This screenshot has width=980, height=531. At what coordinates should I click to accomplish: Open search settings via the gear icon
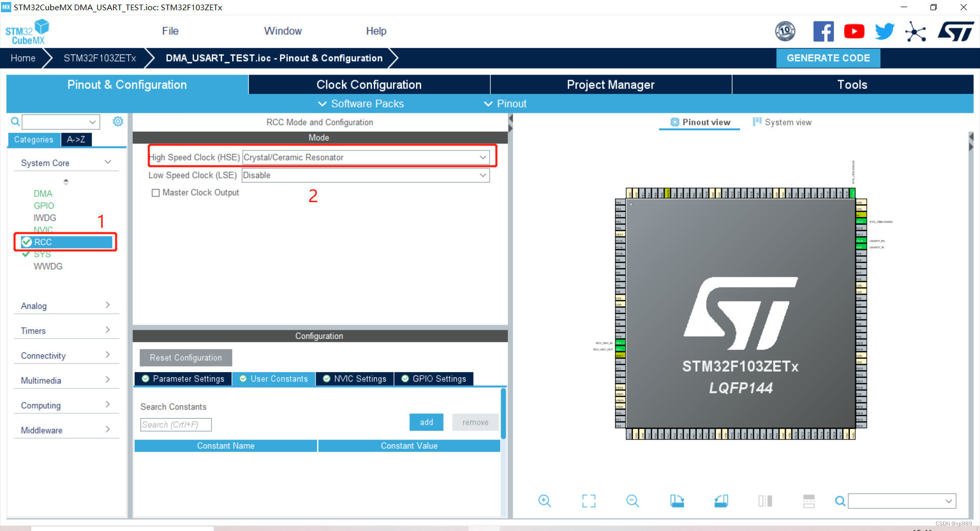pyautogui.click(x=118, y=122)
